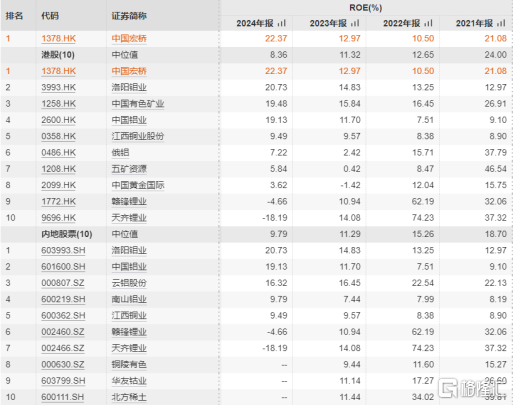Select value 16.32 for 云铝股份
Image resolution: width=513 pixels, height=405 pixels.
pyautogui.click(x=276, y=283)
